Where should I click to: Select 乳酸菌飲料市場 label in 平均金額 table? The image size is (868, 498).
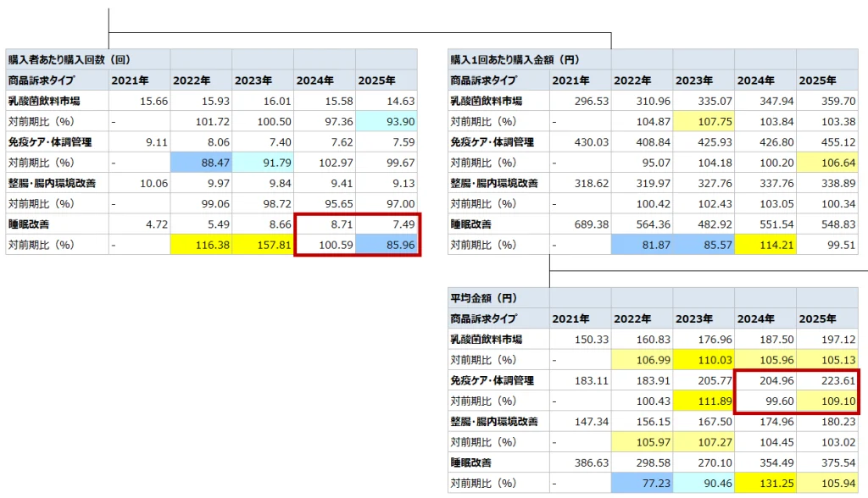click(x=486, y=340)
